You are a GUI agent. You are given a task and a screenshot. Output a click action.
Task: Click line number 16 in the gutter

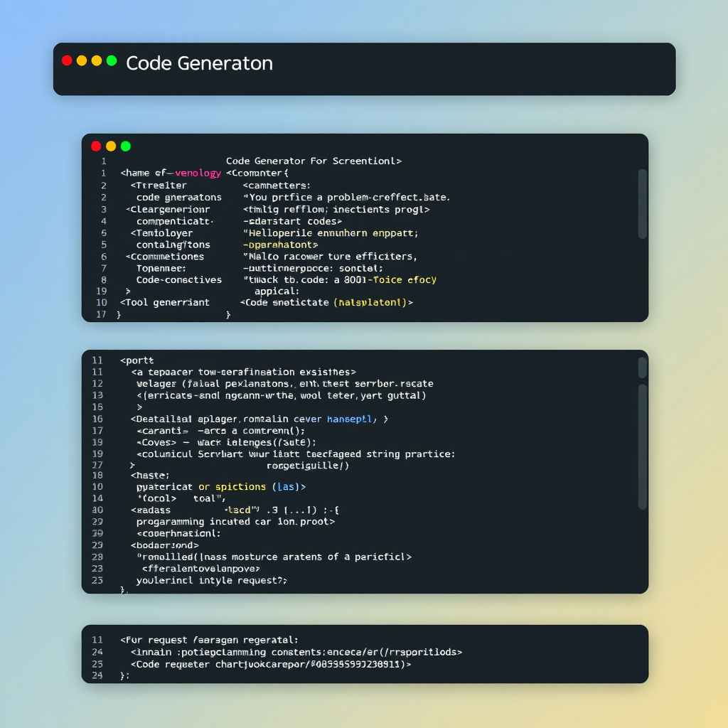pos(99,419)
